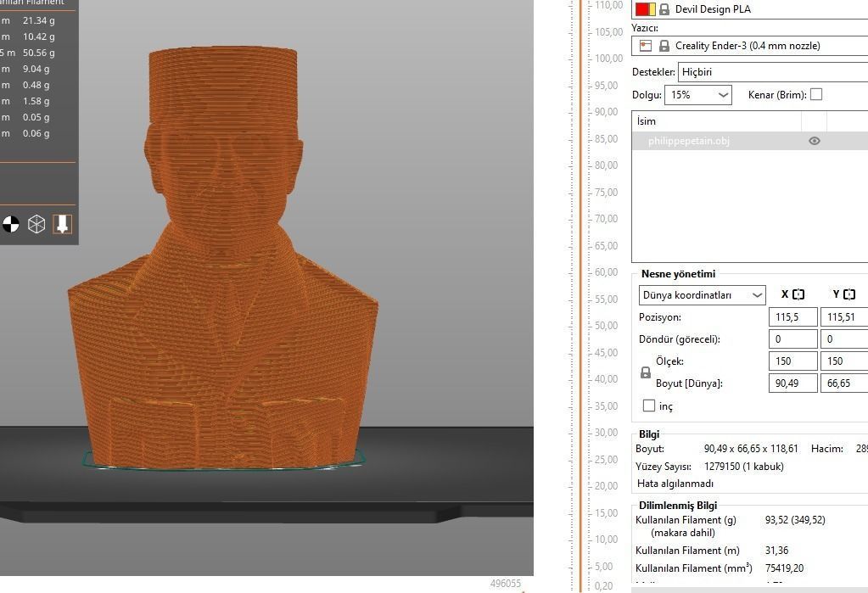Select the philippepetain.obj row

(750, 141)
